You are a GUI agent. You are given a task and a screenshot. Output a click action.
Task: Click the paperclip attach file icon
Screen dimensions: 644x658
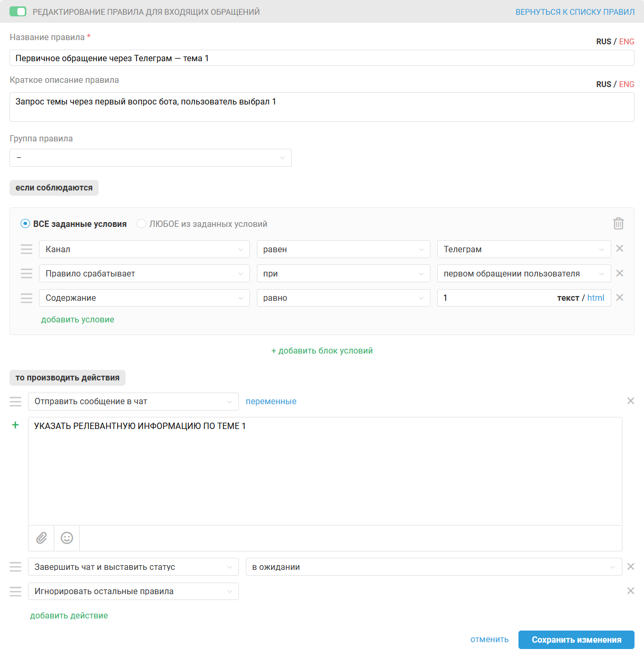pyautogui.click(x=42, y=538)
